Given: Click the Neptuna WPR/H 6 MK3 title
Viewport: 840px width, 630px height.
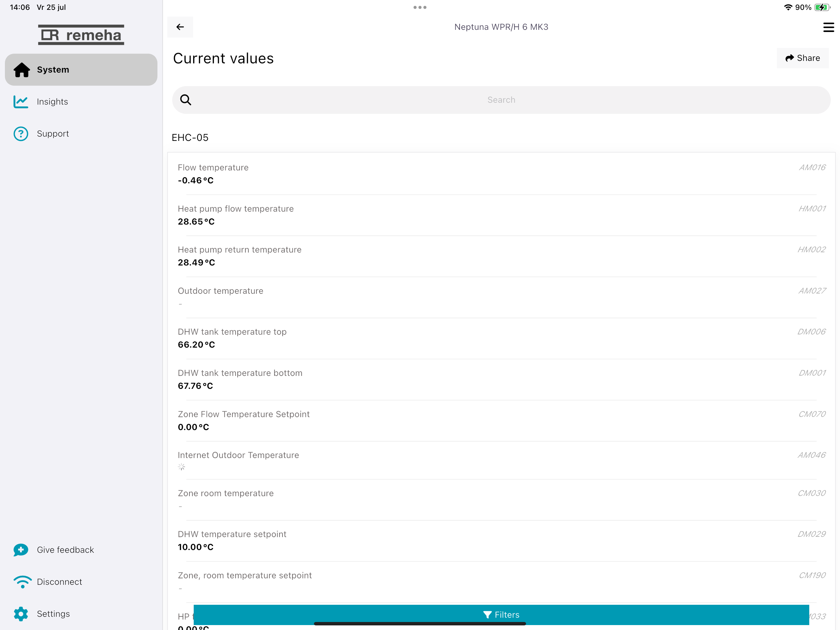Looking at the screenshot, I should (x=501, y=27).
